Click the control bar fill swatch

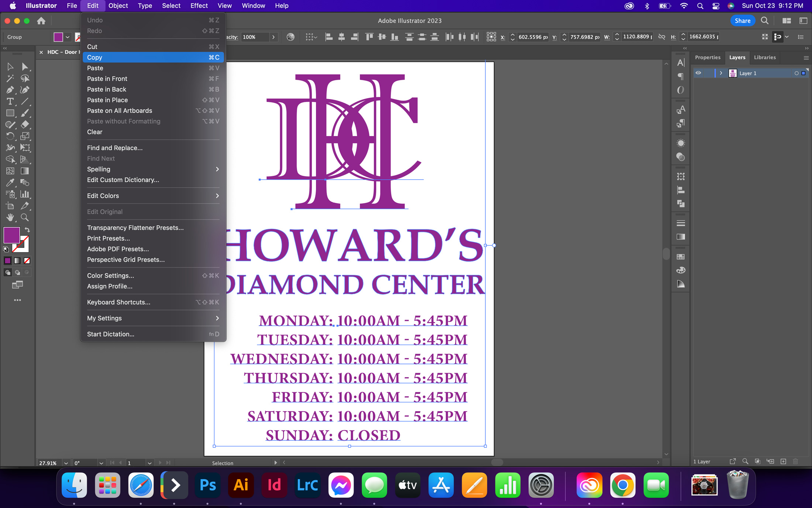[58, 37]
